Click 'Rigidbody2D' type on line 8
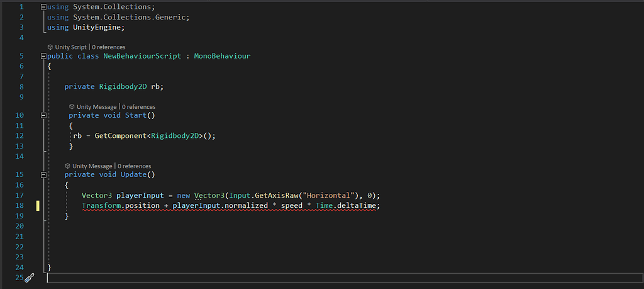The width and height of the screenshot is (644, 289). tap(123, 87)
